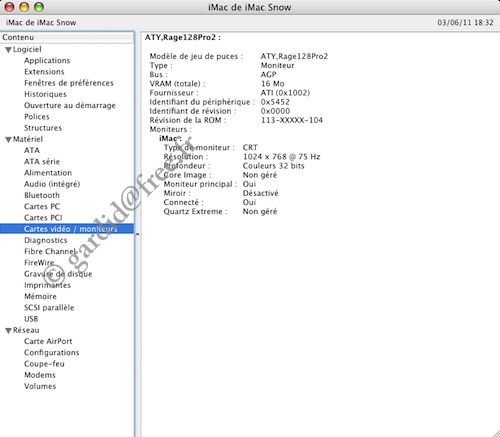This screenshot has width=500, height=437.
Task: Click the Réseau category label
Action: point(26,330)
